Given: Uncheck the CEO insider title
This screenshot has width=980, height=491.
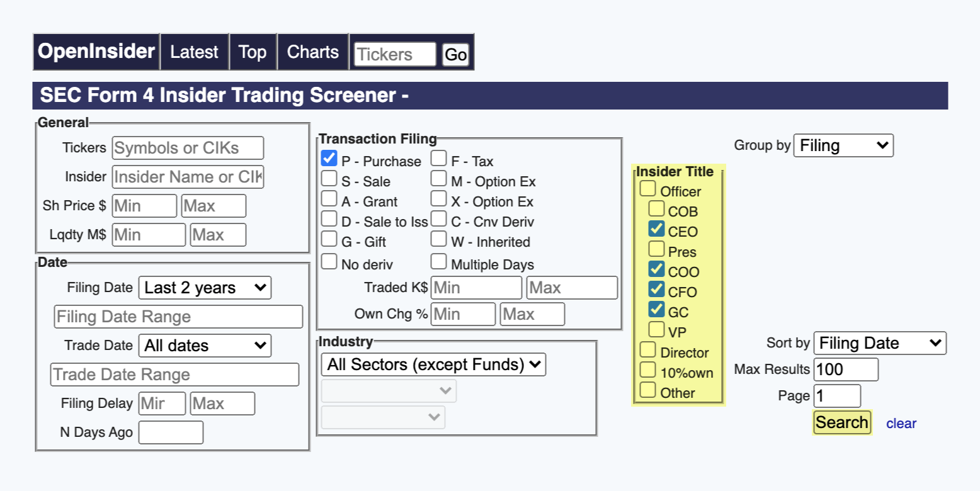Looking at the screenshot, I should point(656,230).
